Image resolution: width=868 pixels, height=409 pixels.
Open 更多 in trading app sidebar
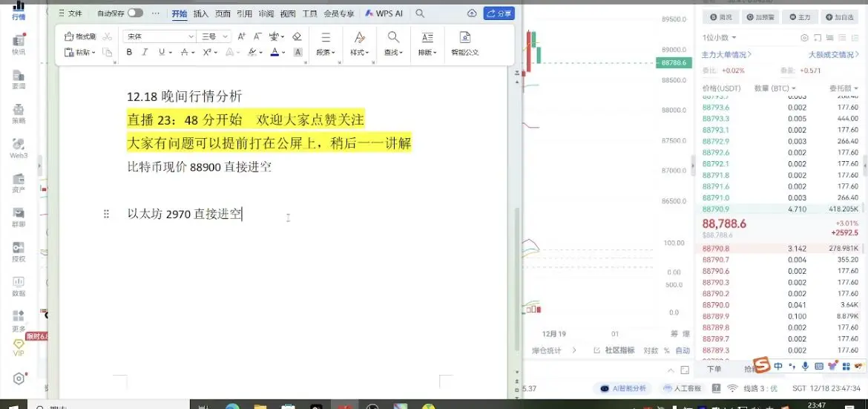(x=19, y=321)
